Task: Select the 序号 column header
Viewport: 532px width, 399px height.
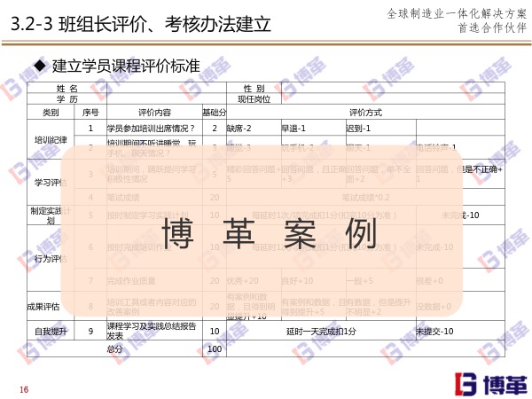Action: point(90,113)
